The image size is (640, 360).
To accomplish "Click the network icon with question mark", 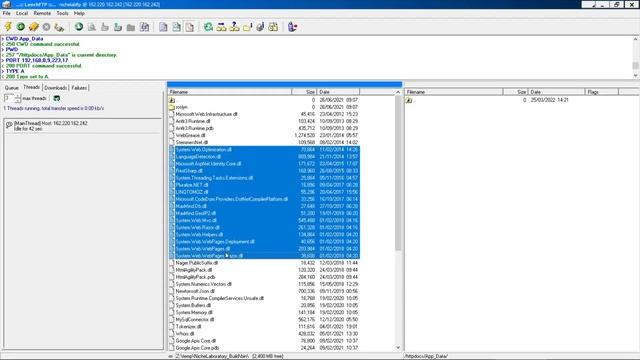I will click(x=235, y=27).
